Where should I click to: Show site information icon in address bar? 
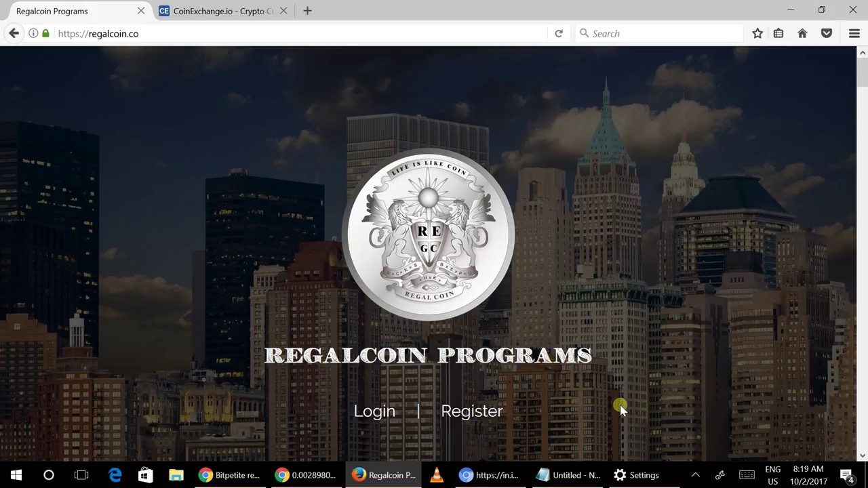[33, 33]
